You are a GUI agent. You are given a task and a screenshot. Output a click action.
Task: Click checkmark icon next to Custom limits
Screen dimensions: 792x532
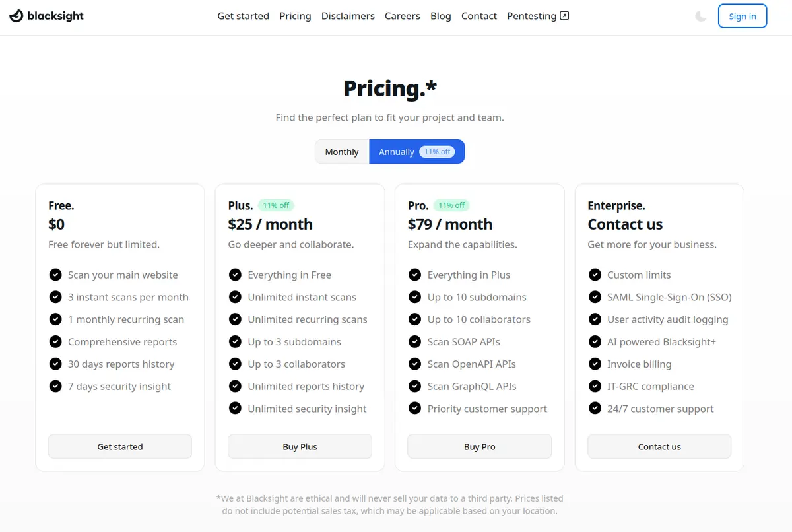pos(595,275)
